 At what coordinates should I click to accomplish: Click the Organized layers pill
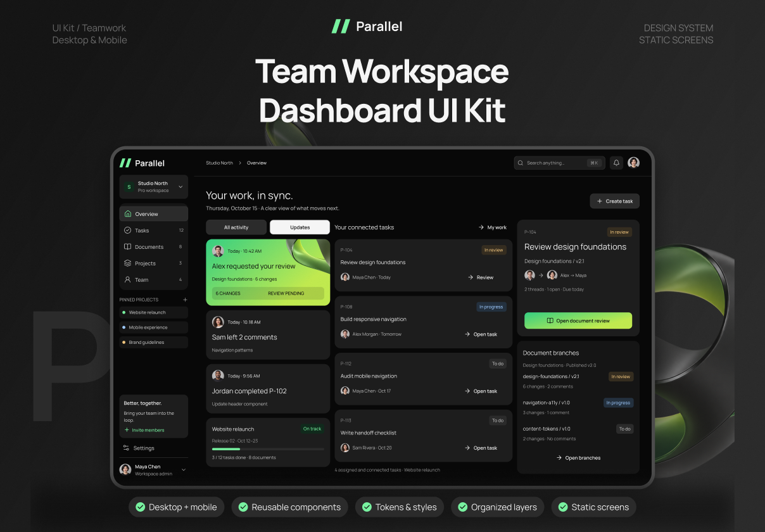498,507
